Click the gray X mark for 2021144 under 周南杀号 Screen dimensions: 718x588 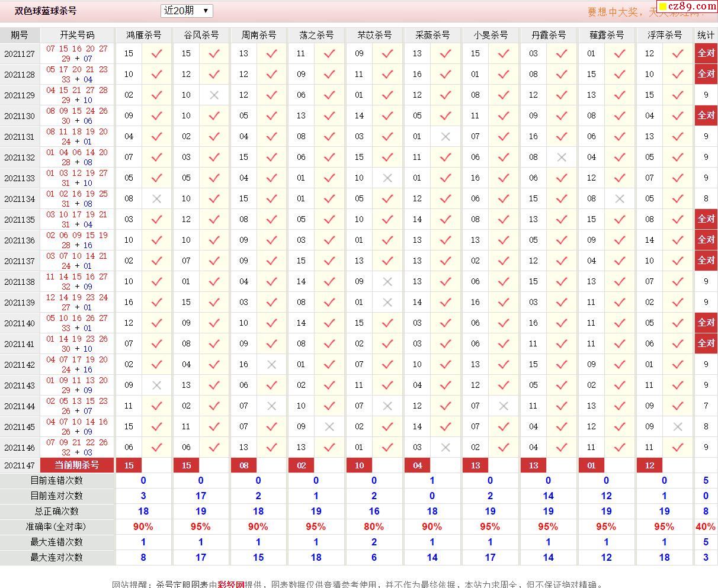pos(271,406)
